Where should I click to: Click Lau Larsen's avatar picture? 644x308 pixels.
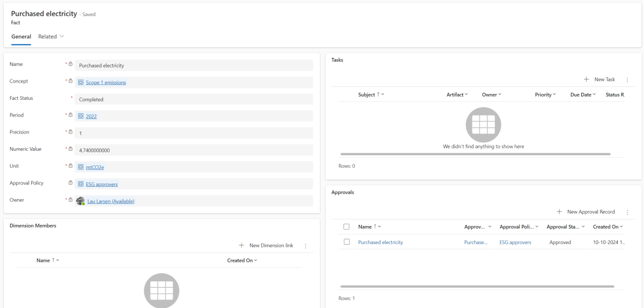80,201
